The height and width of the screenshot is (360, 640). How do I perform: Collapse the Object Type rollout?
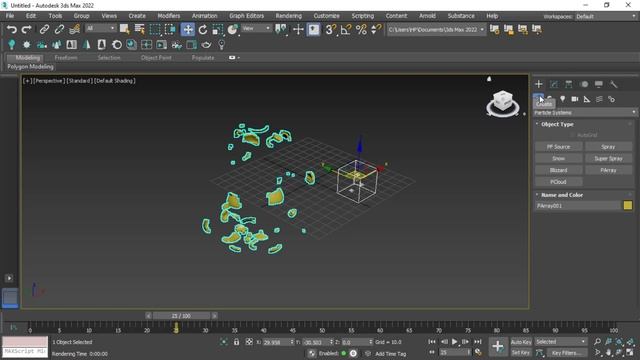click(557, 124)
